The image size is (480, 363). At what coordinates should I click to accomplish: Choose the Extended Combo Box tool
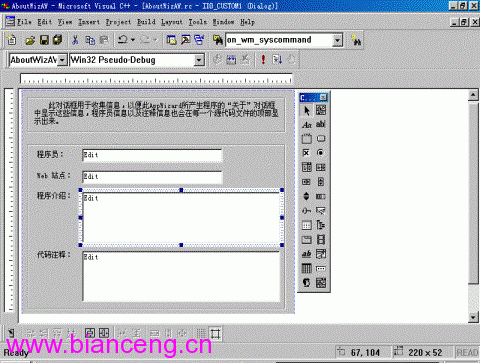pyautogui.click(x=321, y=283)
